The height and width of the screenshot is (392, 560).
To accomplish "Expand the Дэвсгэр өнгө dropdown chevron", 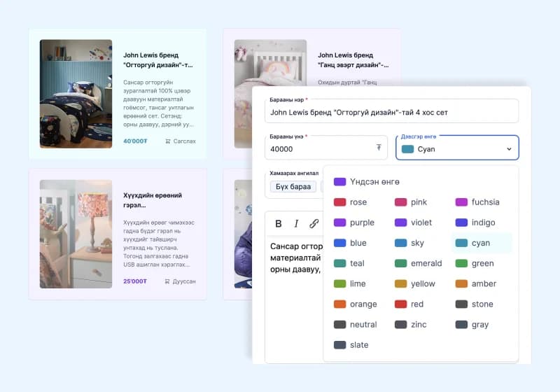I will pos(509,149).
